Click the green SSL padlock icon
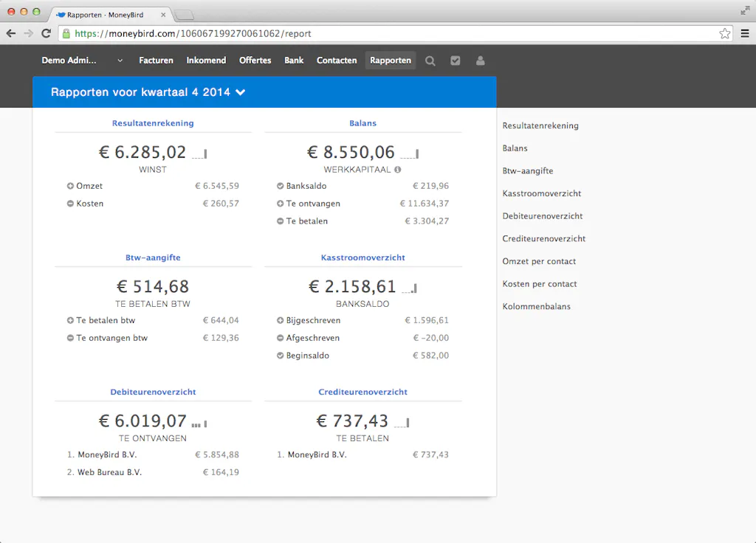 [66, 33]
